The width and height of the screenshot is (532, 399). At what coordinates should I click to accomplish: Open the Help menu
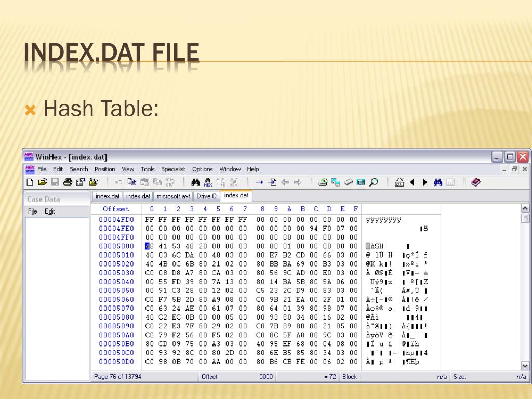tap(253, 169)
